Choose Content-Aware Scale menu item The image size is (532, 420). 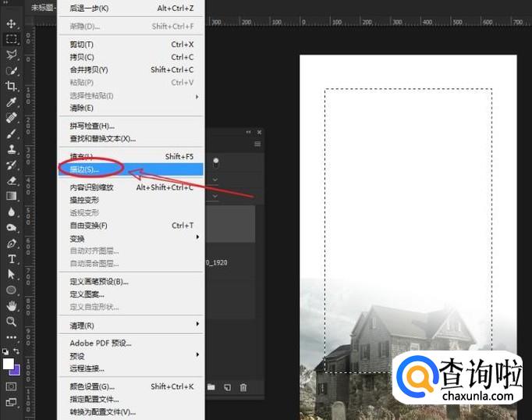pos(131,187)
